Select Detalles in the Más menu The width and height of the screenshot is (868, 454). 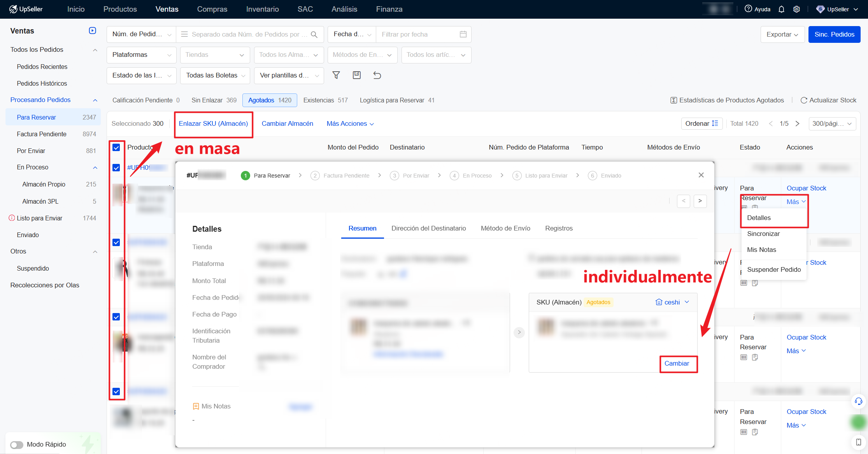click(759, 218)
